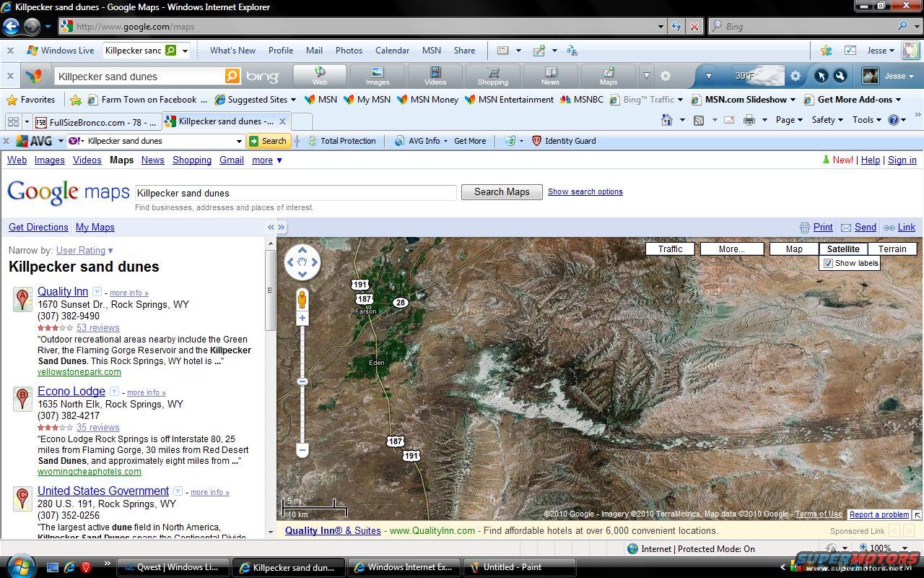Image resolution: width=924 pixels, height=578 pixels.
Task: Collapse the left results panel with the double-arrow
Action: (x=271, y=227)
